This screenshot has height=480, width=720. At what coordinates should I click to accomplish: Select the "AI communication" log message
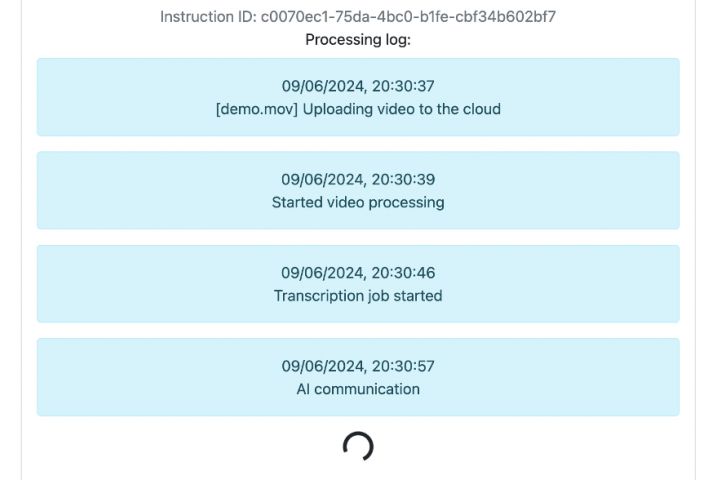358,389
